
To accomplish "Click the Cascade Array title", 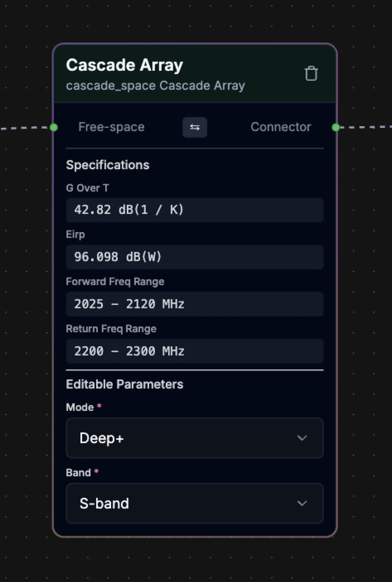I will coord(124,65).
